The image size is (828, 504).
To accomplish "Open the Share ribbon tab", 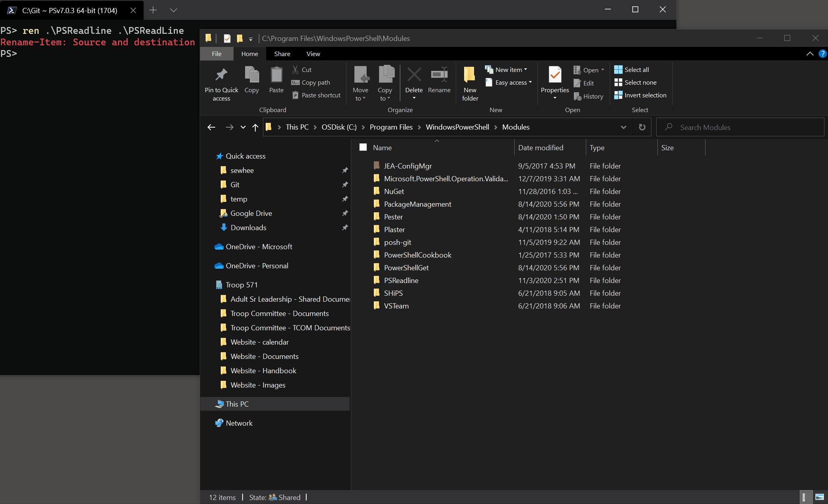I will [x=282, y=54].
